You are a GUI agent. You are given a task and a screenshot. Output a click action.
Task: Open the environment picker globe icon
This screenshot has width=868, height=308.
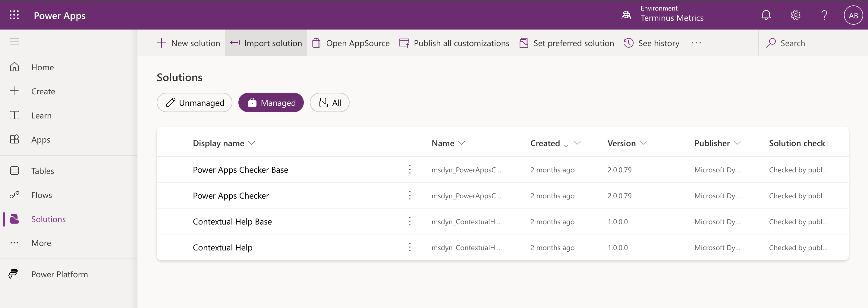coord(626,15)
